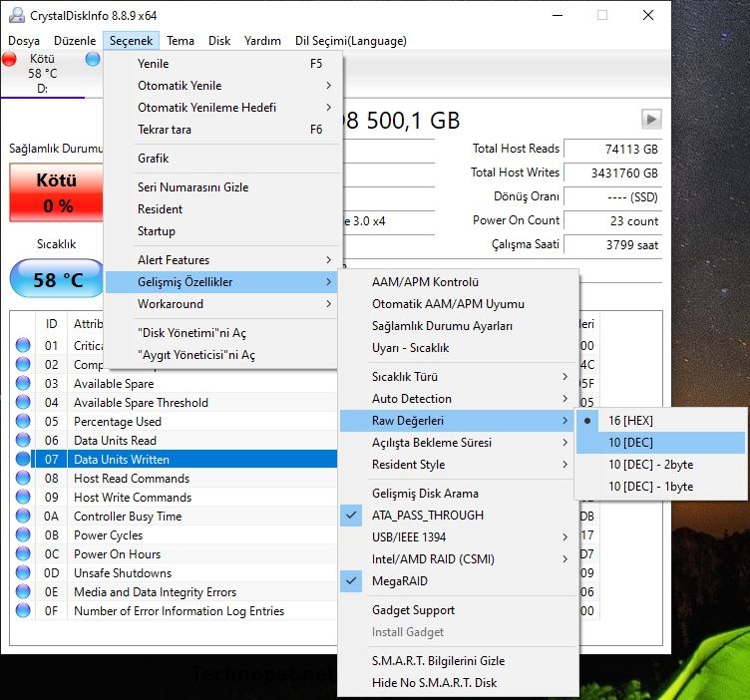Open the Tema menu
Viewport: 750px width, 700px height.
[x=181, y=41]
